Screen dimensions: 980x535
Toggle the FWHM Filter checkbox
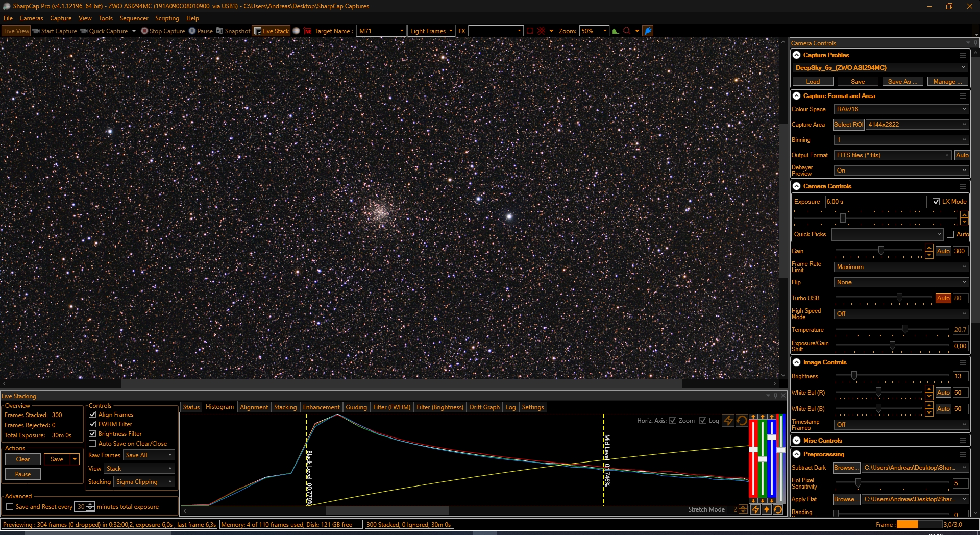[92, 424]
